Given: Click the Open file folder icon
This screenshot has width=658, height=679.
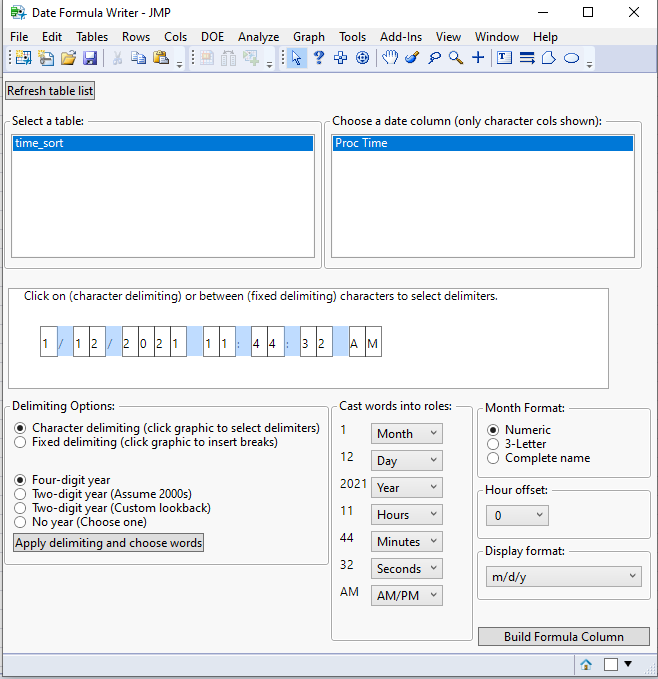Looking at the screenshot, I should [x=68, y=58].
